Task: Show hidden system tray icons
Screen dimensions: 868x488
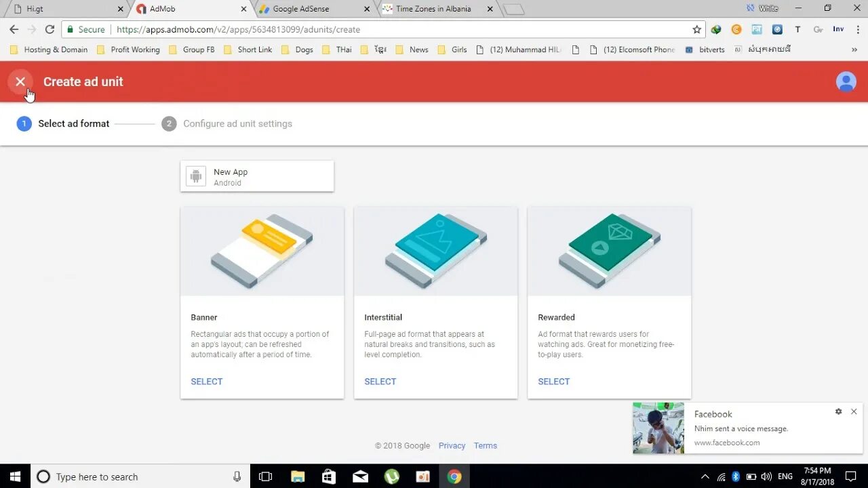Action: pyautogui.click(x=705, y=476)
